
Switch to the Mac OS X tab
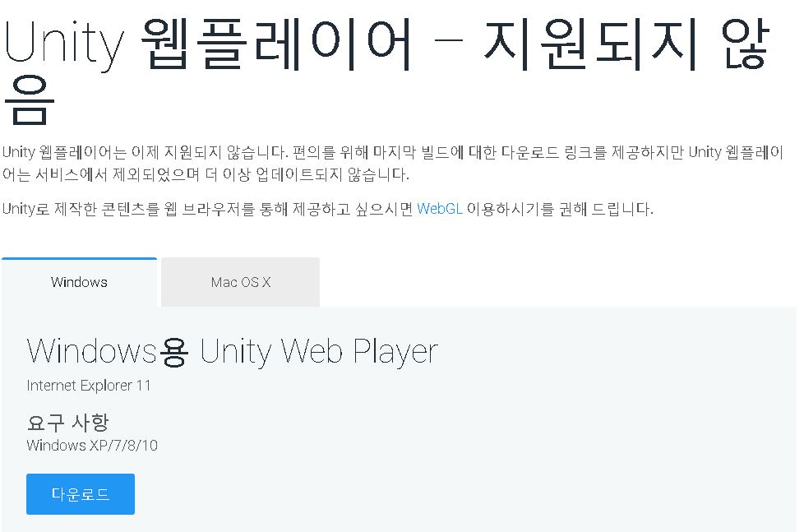[x=241, y=282]
